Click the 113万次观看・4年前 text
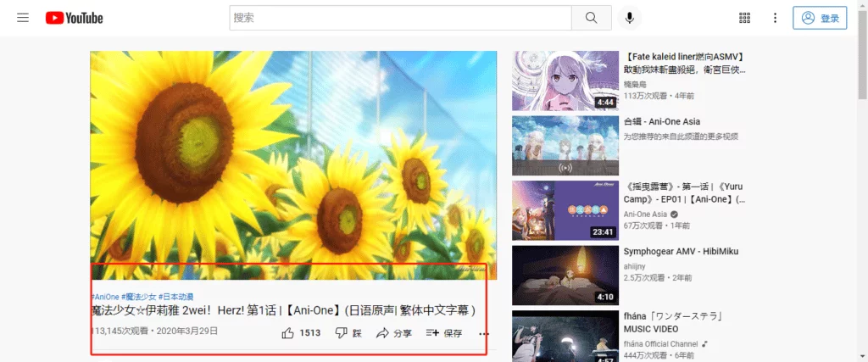The height and width of the screenshot is (362, 868). click(659, 96)
